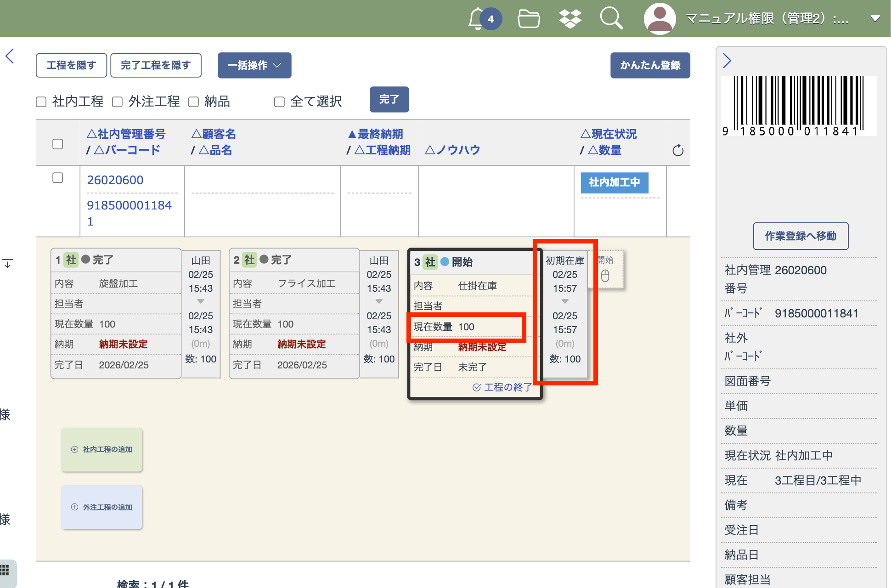Click the refresh icon in table header
Image resolution: width=891 pixels, height=588 pixels.
[678, 150]
